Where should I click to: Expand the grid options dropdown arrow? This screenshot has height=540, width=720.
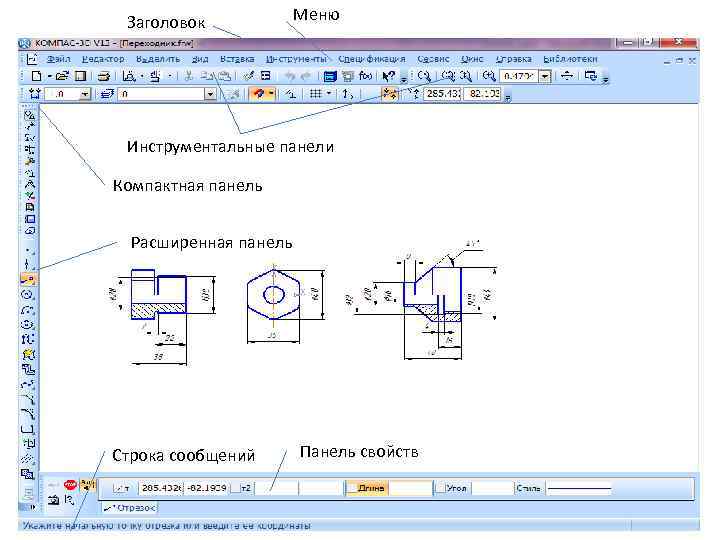(x=329, y=94)
